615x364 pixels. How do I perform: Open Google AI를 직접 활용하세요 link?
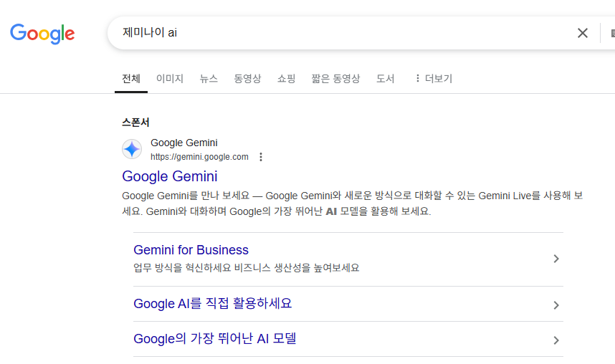tap(213, 304)
